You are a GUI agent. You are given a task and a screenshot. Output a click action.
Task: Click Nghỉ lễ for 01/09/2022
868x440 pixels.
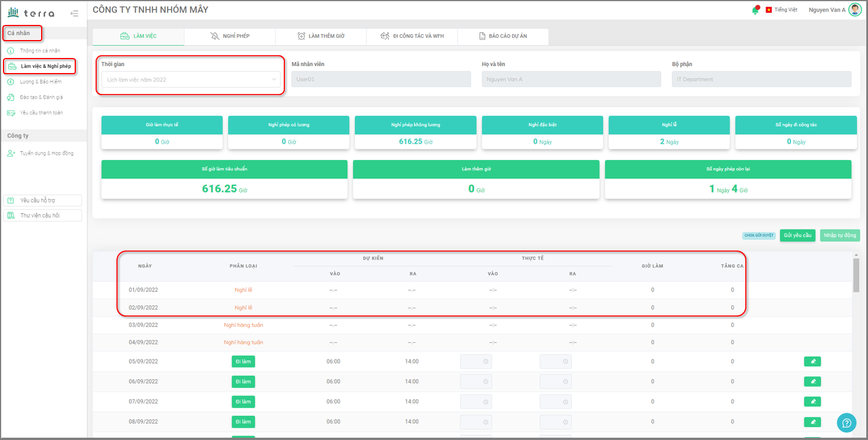coord(243,290)
